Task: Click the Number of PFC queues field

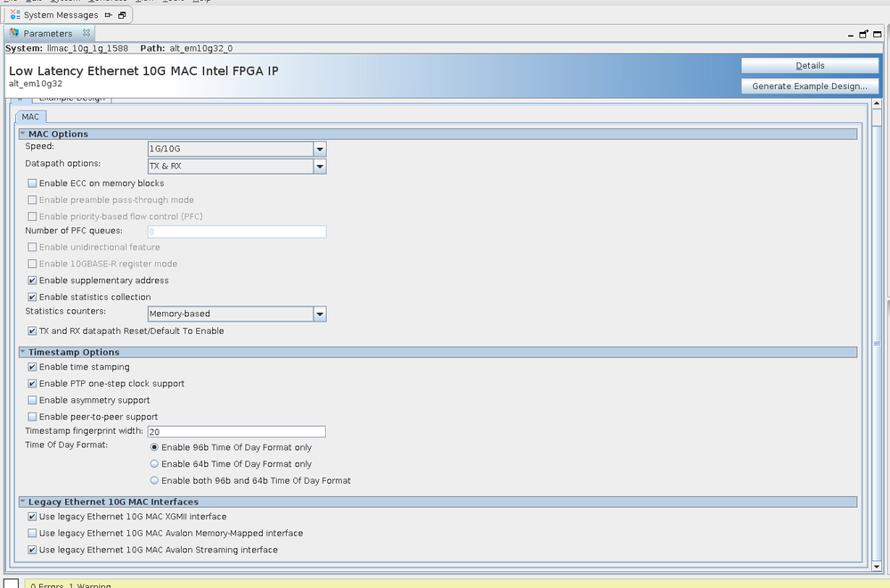Action: pos(237,232)
